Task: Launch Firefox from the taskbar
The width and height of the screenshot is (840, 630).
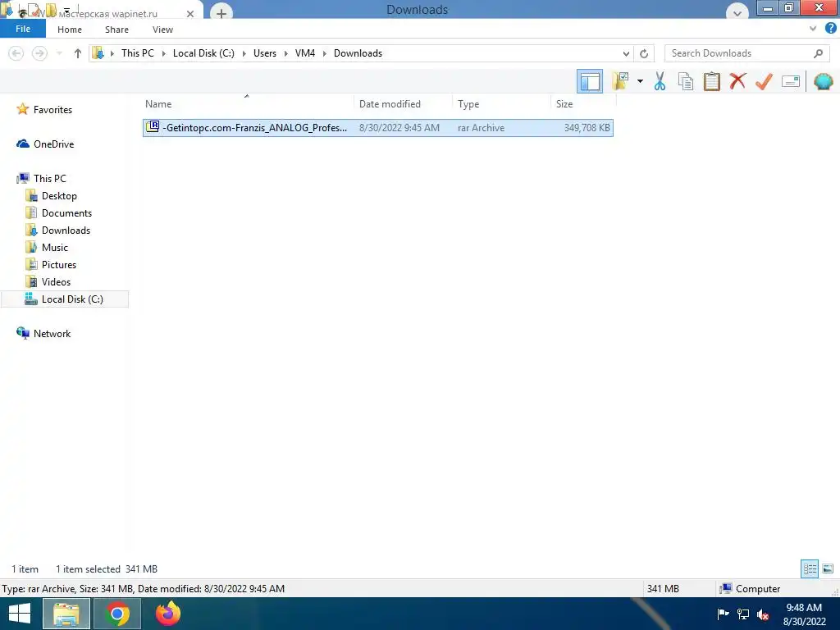Action: coord(168,614)
